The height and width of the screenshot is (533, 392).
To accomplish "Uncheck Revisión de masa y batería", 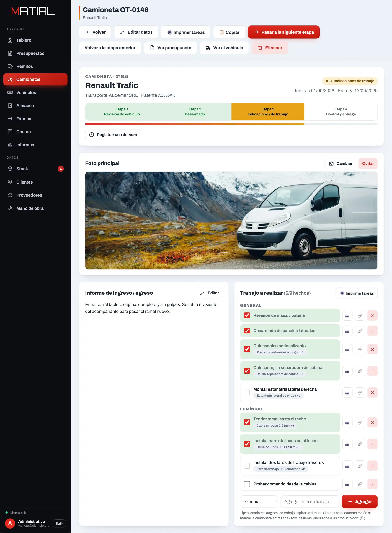I will 247,315.
